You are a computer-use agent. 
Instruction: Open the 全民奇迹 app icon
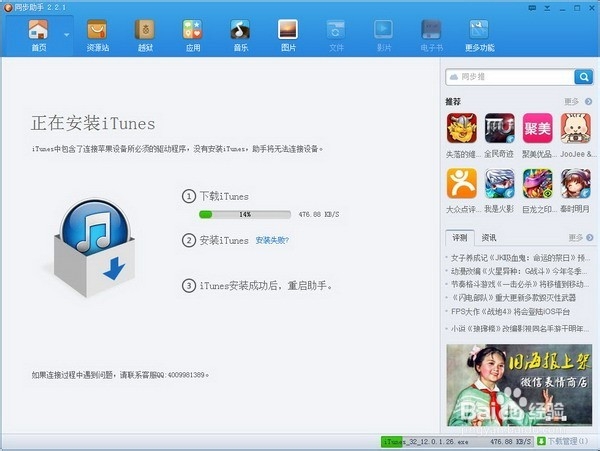(x=499, y=128)
